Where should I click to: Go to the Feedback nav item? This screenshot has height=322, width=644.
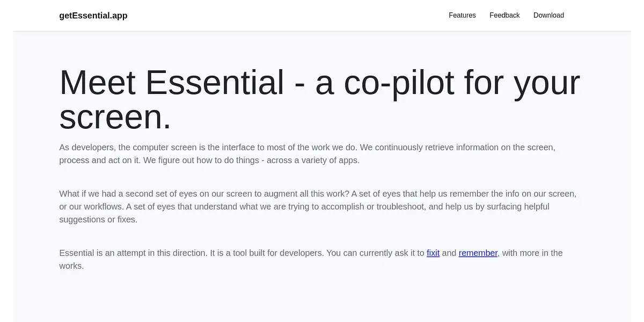pos(504,16)
